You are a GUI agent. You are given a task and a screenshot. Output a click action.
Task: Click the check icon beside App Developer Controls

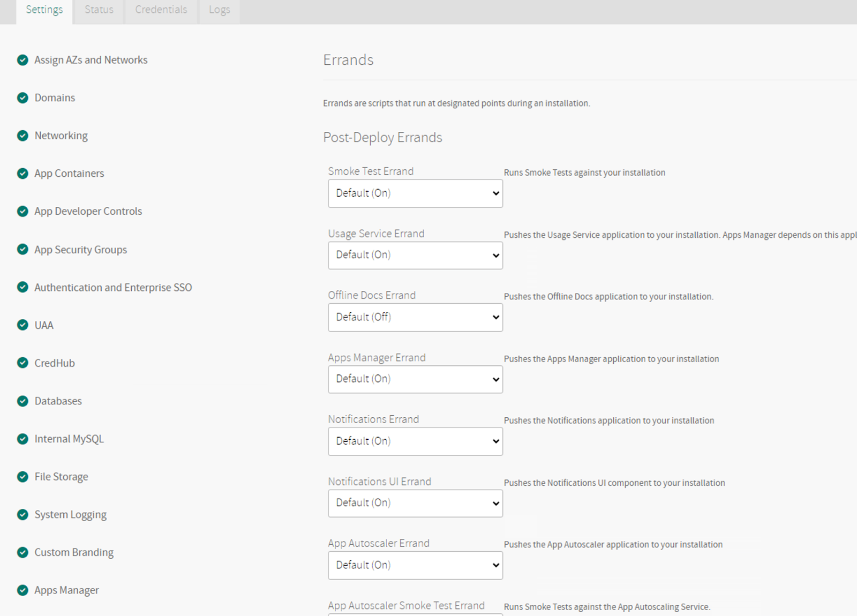pyautogui.click(x=22, y=211)
